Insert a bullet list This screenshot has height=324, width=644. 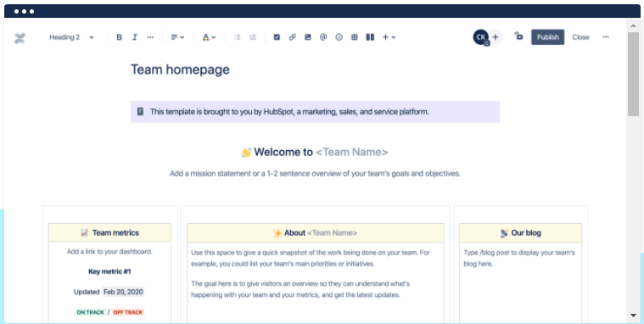238,37
